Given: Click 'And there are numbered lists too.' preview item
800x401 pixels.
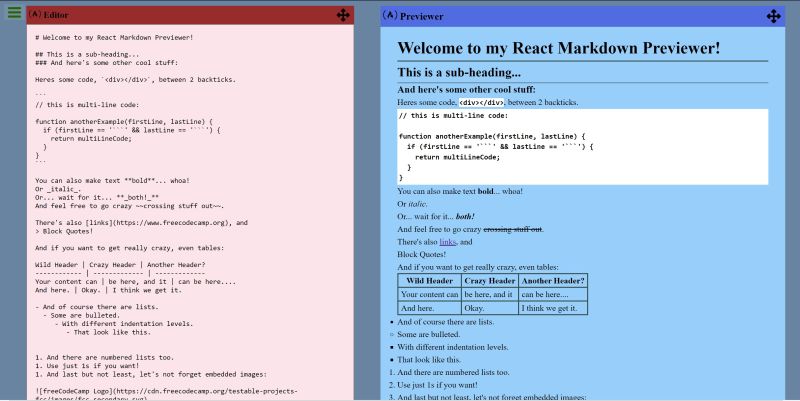Looking at the screenshot, I should pos(453,372).
